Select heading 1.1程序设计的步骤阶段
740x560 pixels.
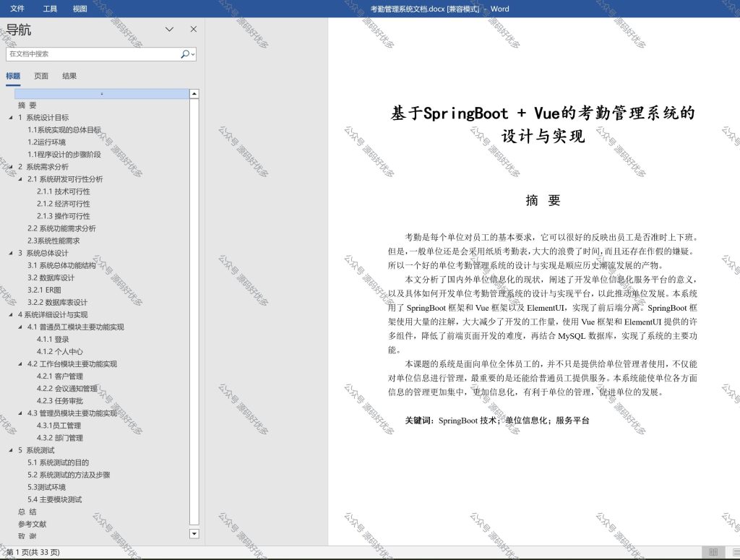point(64,155)
